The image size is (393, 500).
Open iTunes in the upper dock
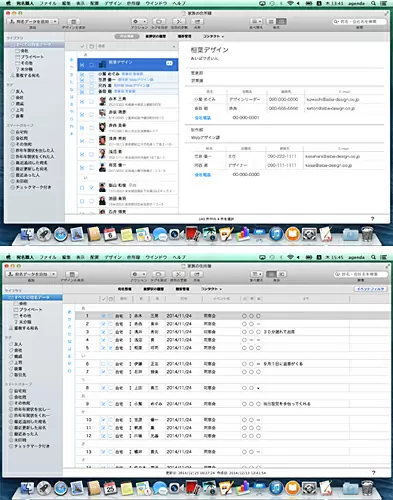click(x=276, y=235)
